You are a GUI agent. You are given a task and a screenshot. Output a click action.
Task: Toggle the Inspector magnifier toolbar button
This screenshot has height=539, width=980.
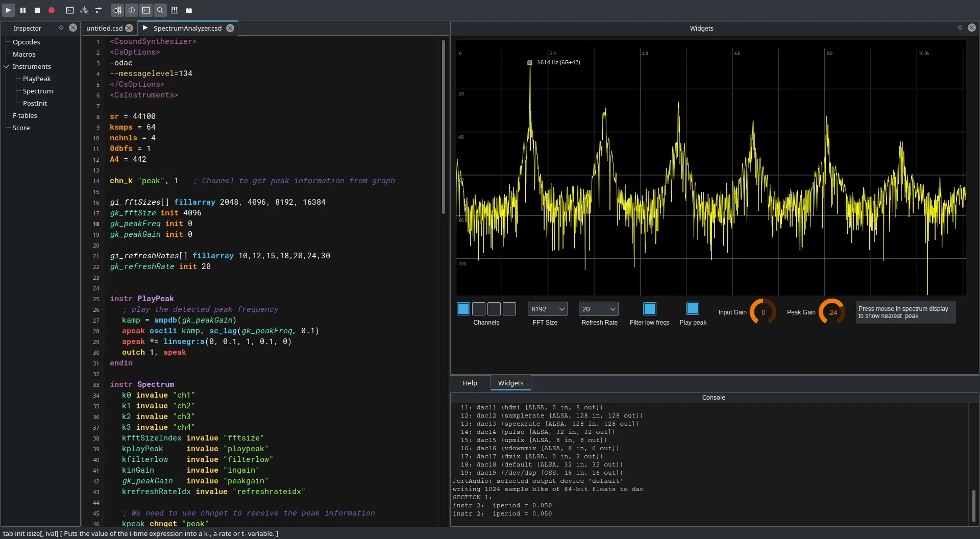point(160,10)
